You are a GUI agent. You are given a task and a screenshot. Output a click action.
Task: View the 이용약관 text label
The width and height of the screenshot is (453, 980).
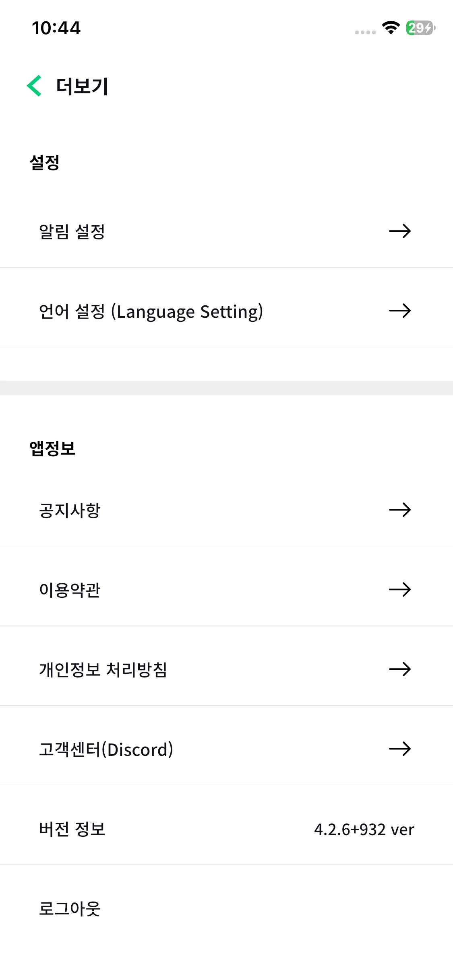pos(70,590)
